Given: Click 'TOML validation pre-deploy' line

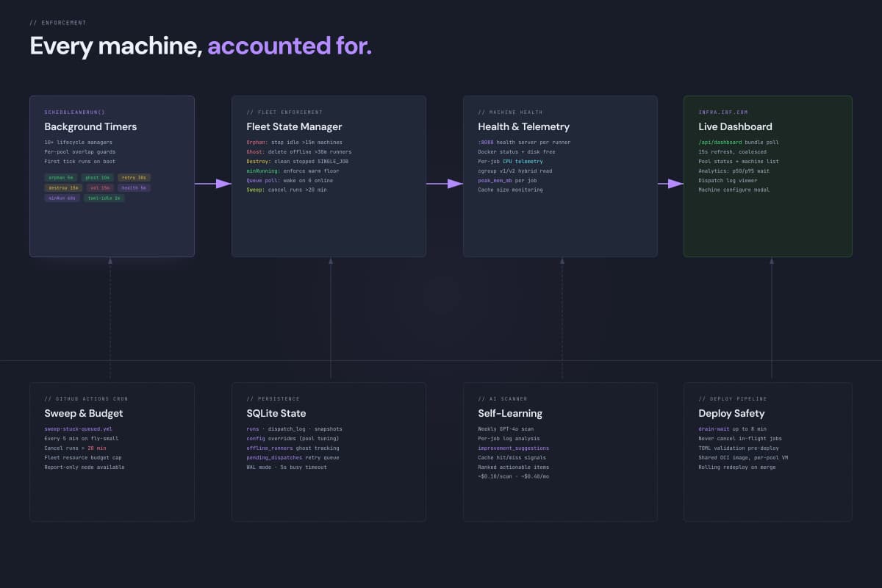Looking at the screenshot, I should (x=737, y=448).
